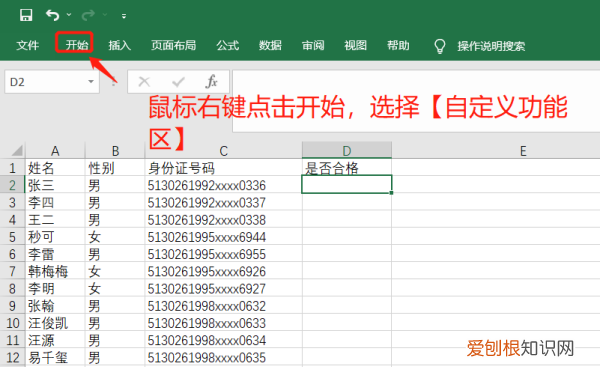Click cell containing 姓名
This screenshot has width=600, height=367.
point(55,168)
